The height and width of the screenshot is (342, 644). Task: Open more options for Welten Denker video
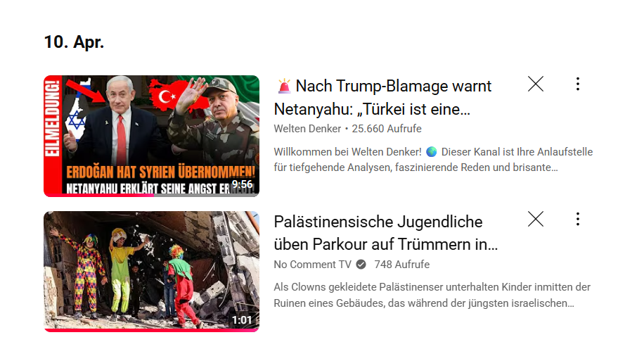(577, 84)
